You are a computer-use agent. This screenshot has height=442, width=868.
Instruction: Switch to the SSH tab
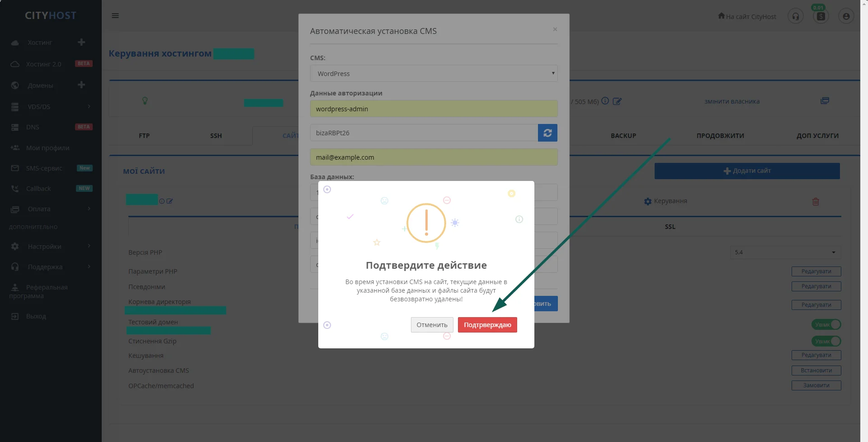(x=216, y=136)
